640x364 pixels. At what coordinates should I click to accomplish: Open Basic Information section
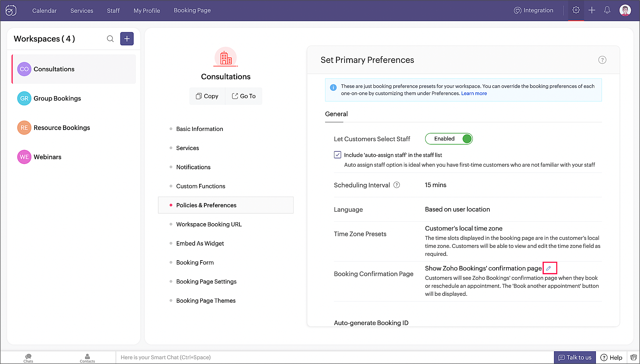point(199,129)
